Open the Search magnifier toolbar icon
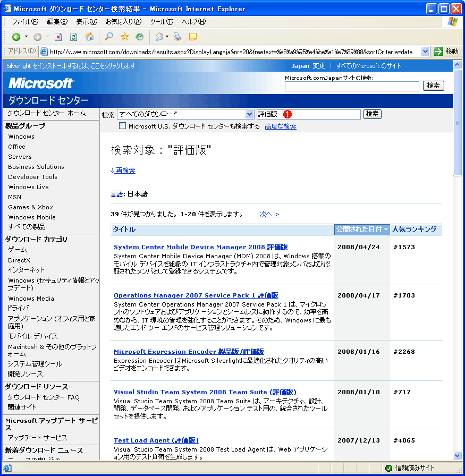 (x=108, y=37)
